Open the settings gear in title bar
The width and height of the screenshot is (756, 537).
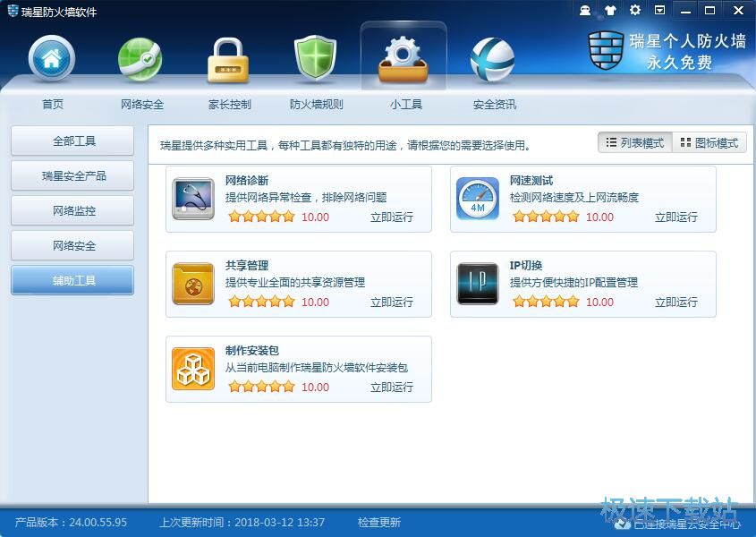[635, 10]
